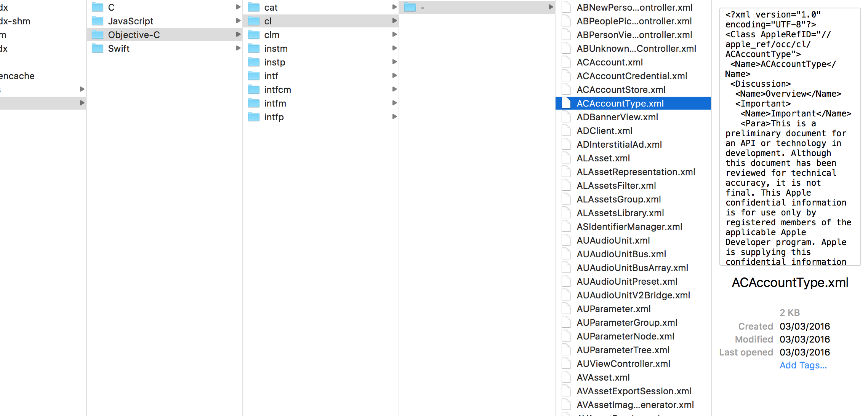Click the Add Tags link
This screenshot has height=416, width=868.
point(803,365)
